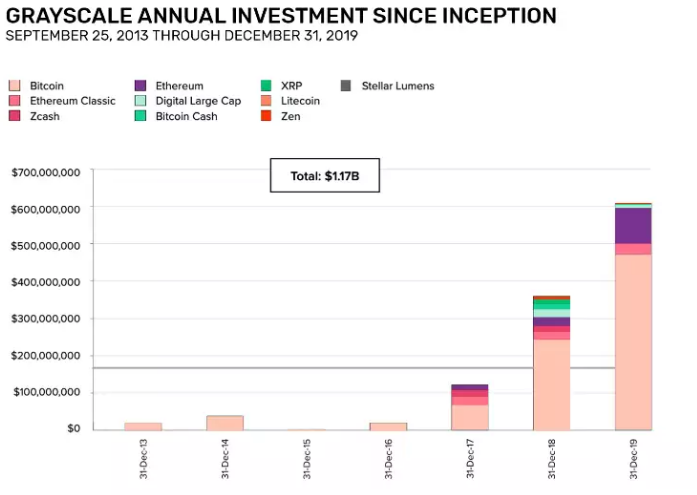Click the Total: $1.17B box
This screenshot has height=495, width=697.
point(325,176)
